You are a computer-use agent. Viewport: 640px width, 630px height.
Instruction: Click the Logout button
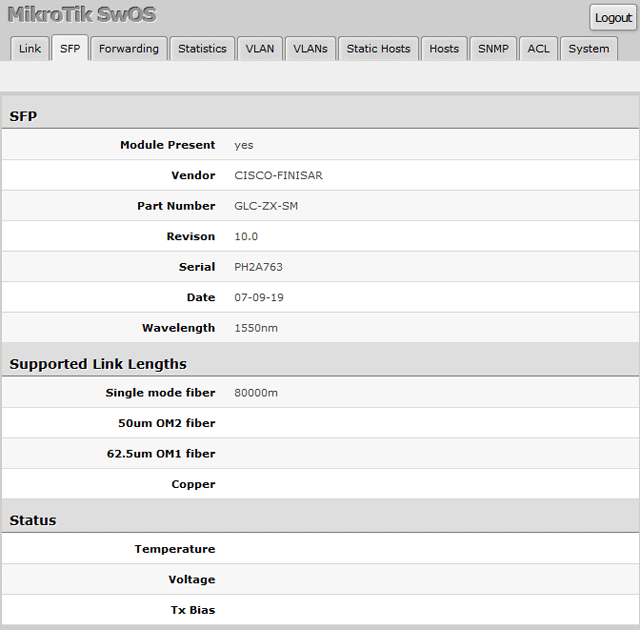613,18
